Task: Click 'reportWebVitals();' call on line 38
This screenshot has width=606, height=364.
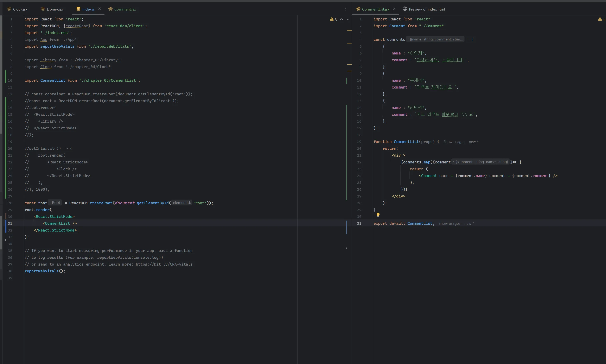Action: pos(45,271)
